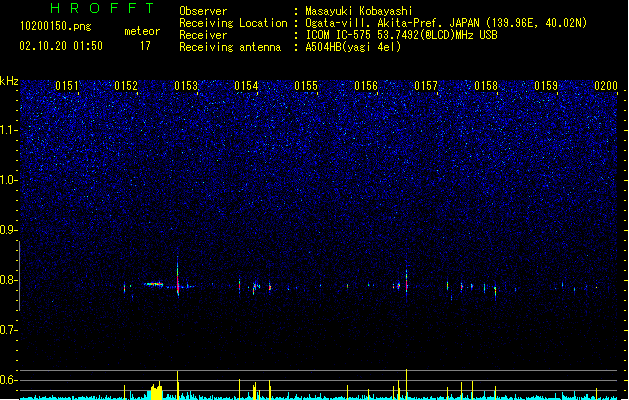Click the 'meteor' count label

(142, 31)
